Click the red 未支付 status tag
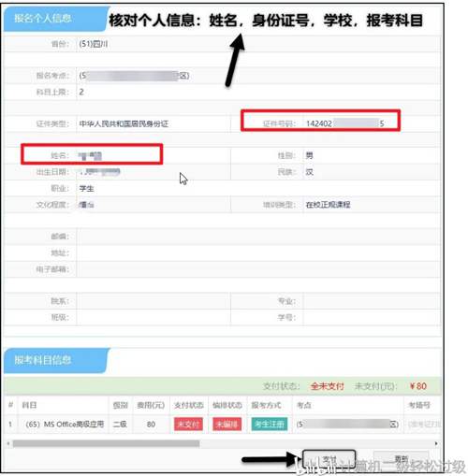This screenshot has width=468, height=476. [x=188, y=425]
